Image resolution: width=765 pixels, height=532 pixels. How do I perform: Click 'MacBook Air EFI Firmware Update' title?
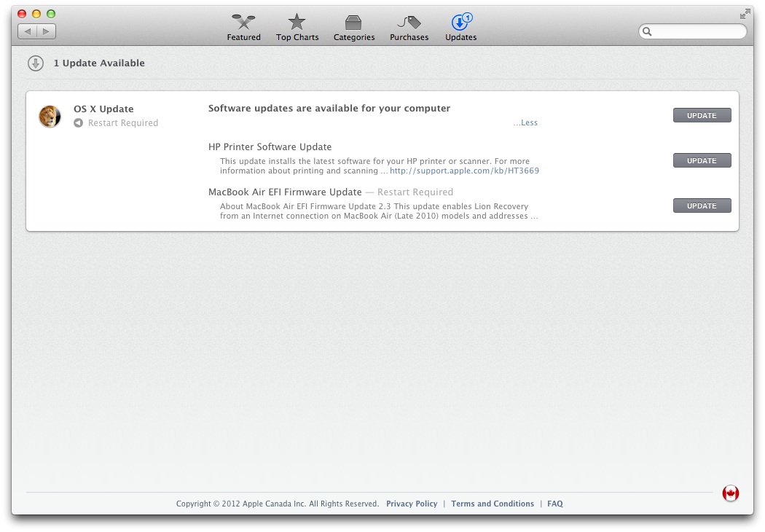pyautogui.click(x=285, y=192)
